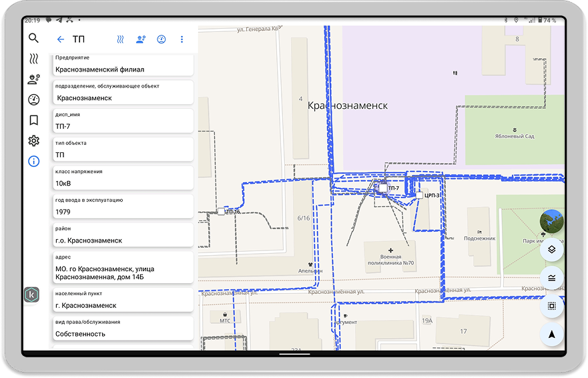Open settings gear in the left sidebar
The image size is (588, 378).
[33, 141]
